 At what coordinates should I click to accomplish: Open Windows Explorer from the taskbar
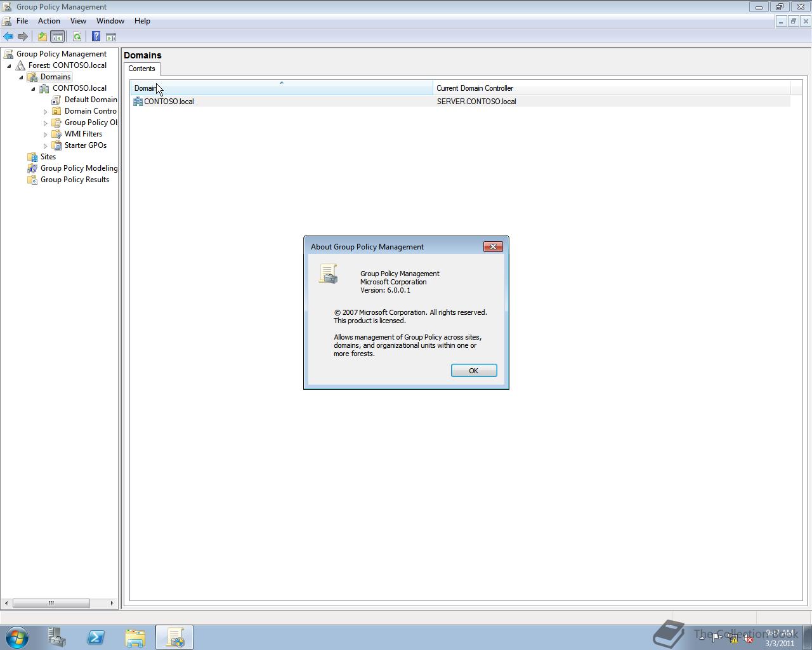tap(135, 637)
